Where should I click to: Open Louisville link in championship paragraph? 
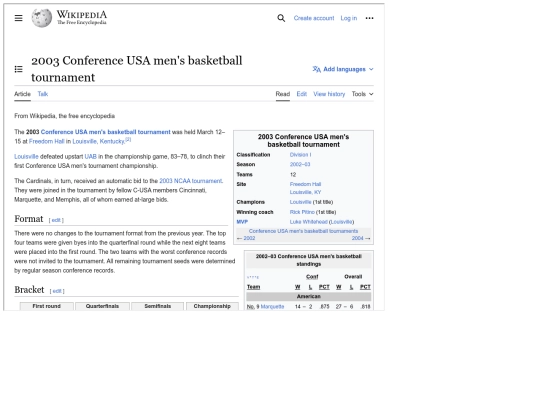26,156
